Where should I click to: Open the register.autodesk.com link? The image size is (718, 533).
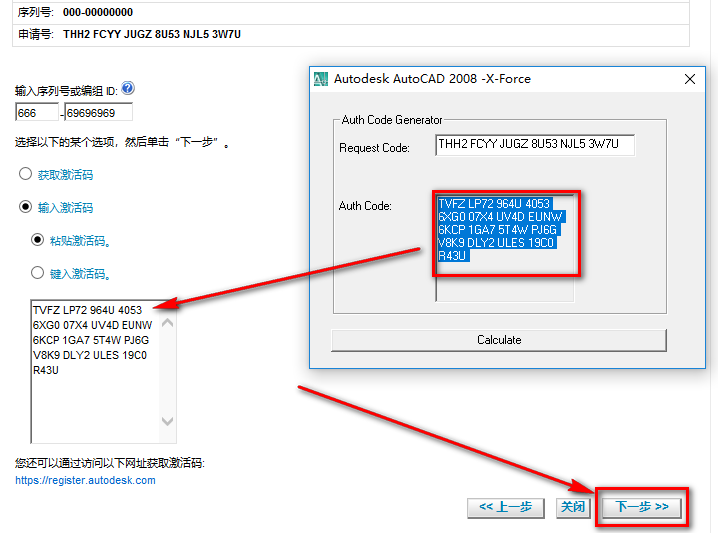click(85, 480)
